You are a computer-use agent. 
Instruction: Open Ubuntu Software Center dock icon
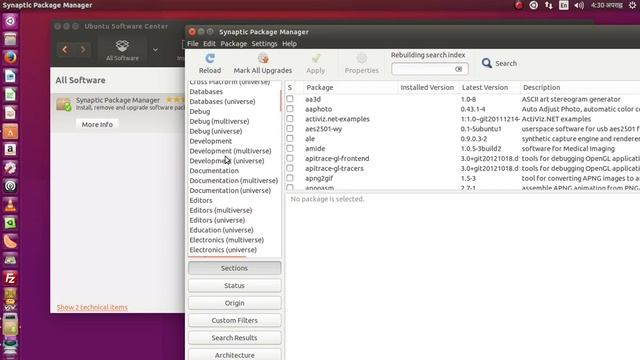click(x=10, y=131)
